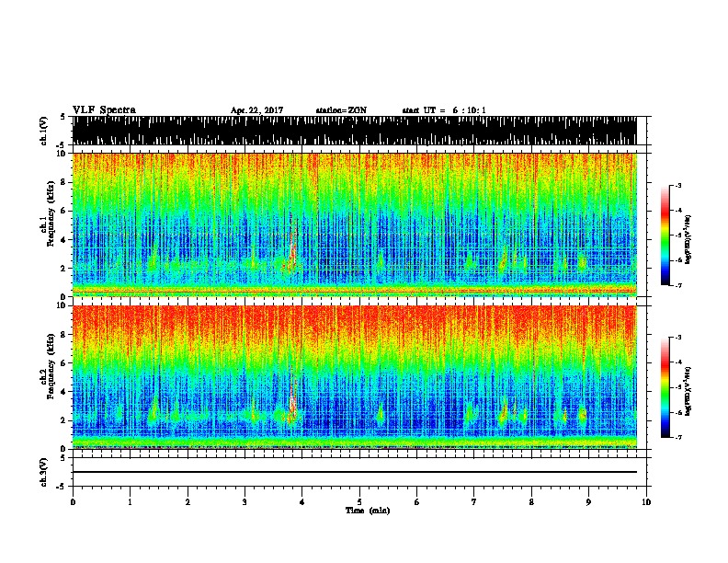The height and width of the screenshot is (563, 728).
Task: Click the date text "Apr. 22, 2017"
Action: coord(256,110)
